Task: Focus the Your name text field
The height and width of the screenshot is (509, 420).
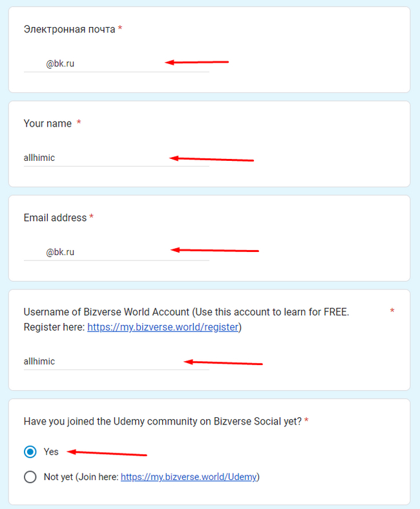Action: pos(116,158)
